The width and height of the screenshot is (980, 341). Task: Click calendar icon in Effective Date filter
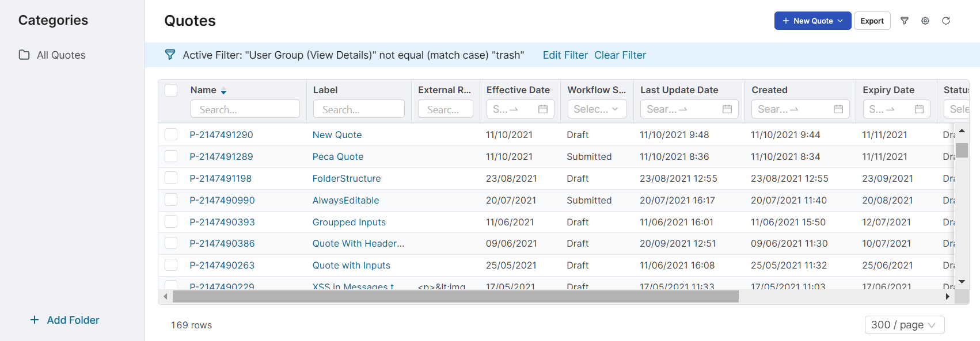pos(542,109)
